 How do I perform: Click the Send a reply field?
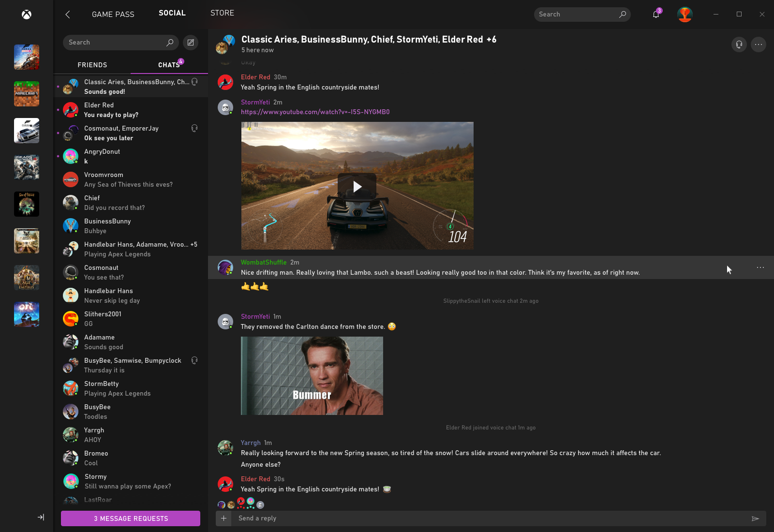point(489,518)
